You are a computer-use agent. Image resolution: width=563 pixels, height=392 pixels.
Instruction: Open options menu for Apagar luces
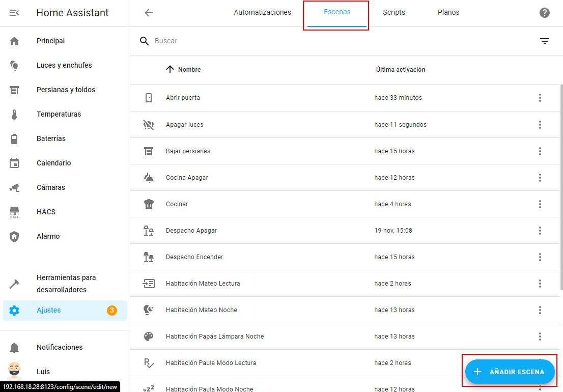540,125
